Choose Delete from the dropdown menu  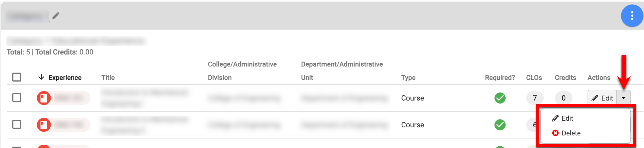tap(571, 133)
